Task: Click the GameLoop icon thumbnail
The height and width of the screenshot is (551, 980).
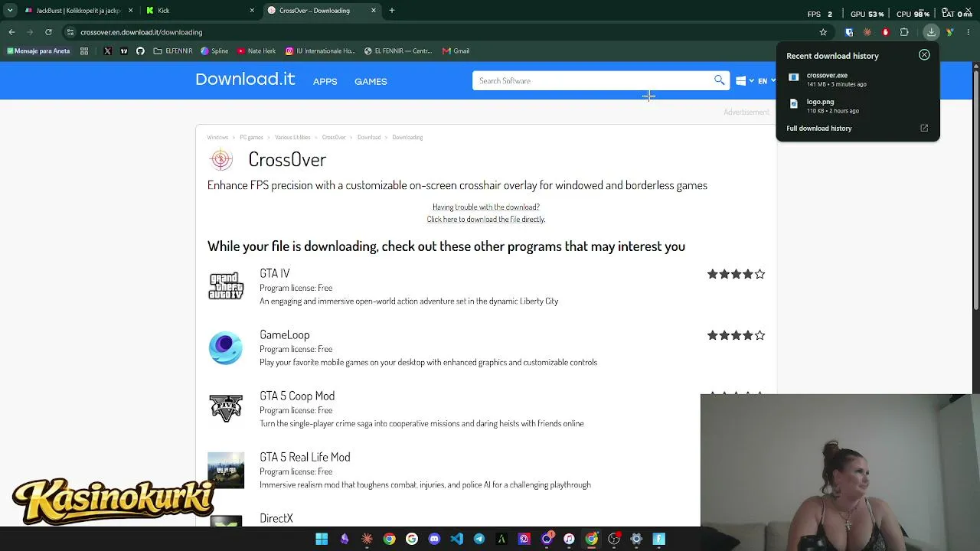Action: (x=226, y=347)
